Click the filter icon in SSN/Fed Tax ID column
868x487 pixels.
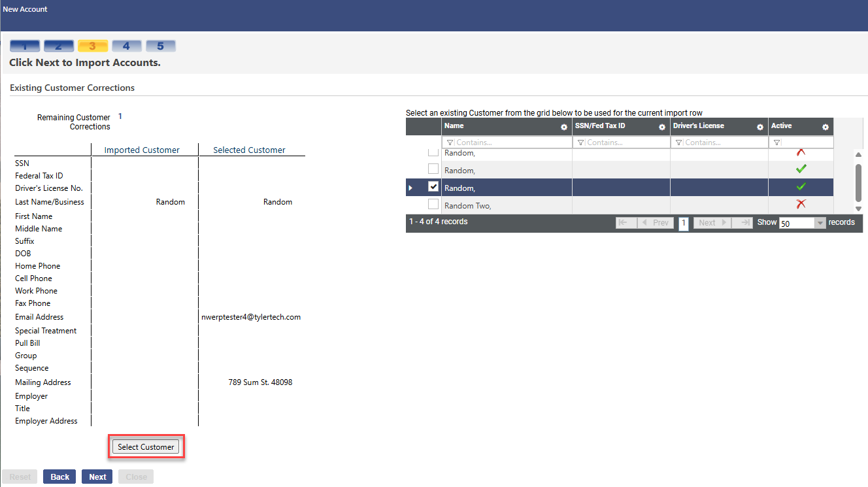point(580,143)
